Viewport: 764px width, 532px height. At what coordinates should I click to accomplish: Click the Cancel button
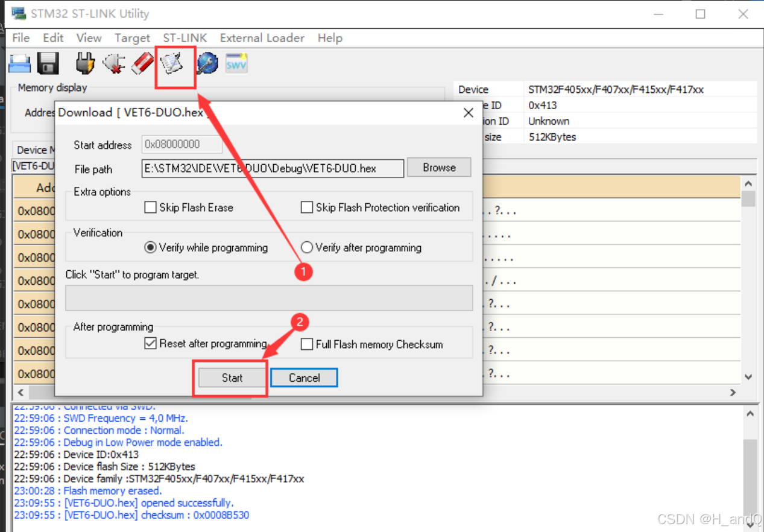click(304, 378)
